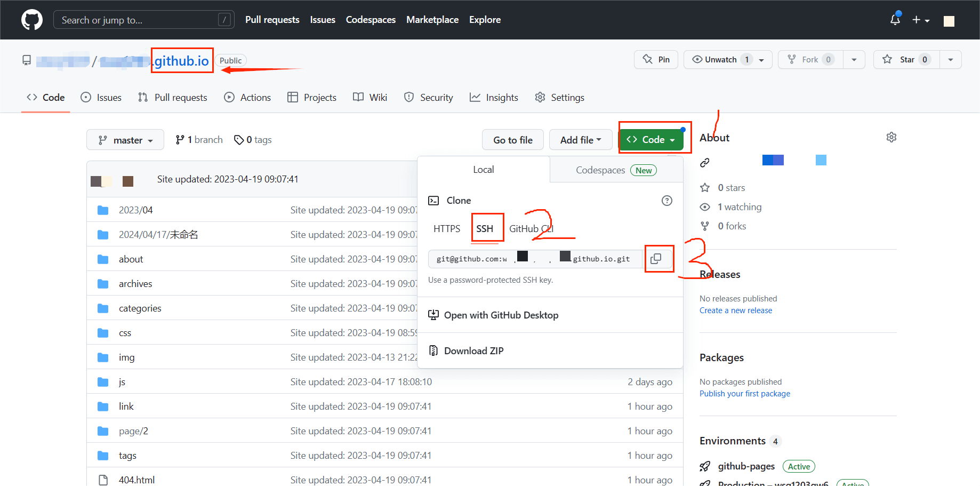Expand the Star lists dropdown arrow
This screenshot has width=980, height=486.
coord(951,59)
